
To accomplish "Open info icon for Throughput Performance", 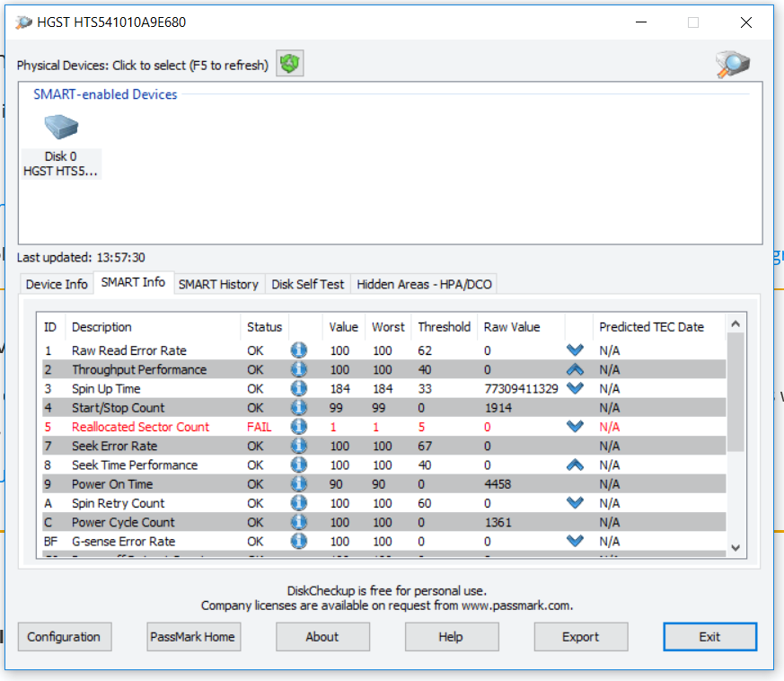I will click(x=298, y=369).
